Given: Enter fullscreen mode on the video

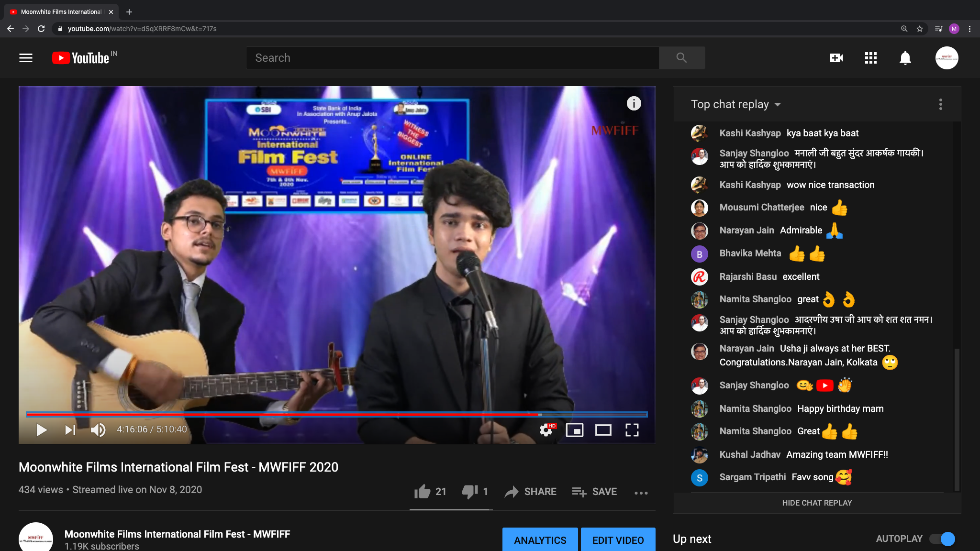Looking at the screenshot, I should (x=632, y=430).
